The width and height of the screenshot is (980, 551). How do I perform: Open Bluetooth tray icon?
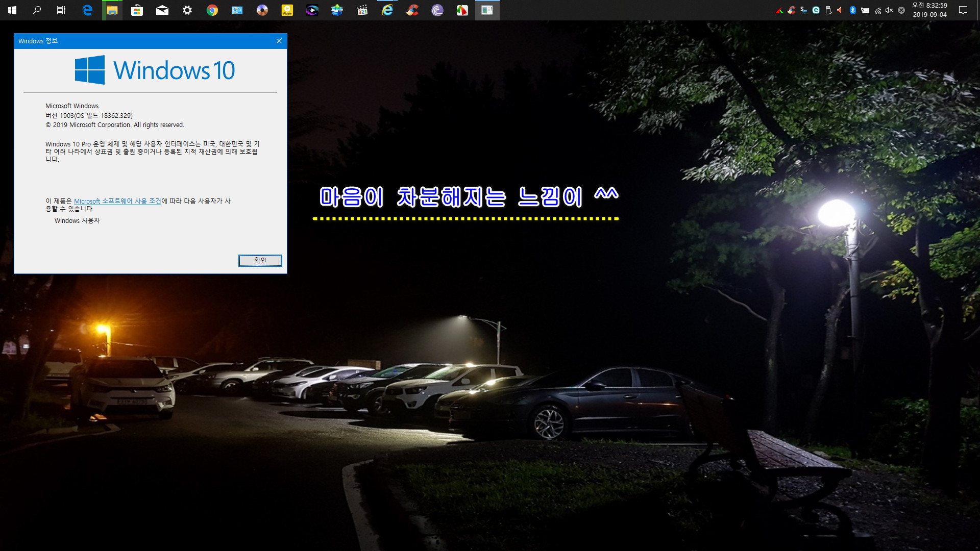click(852, 10)
